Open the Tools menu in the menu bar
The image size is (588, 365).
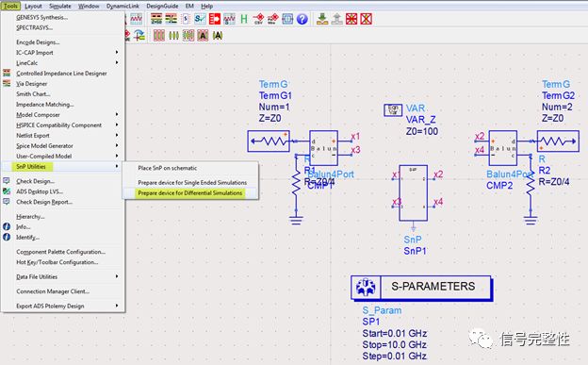coord(10,6)
